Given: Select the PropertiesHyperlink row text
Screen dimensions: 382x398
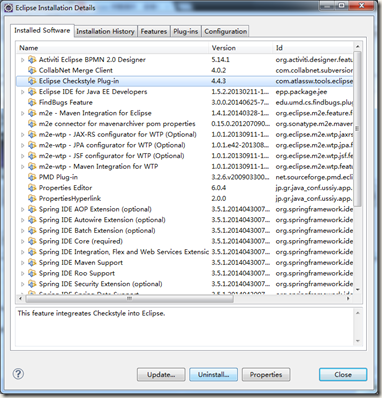Looking at the screenshot, I should tap(70, 198).
